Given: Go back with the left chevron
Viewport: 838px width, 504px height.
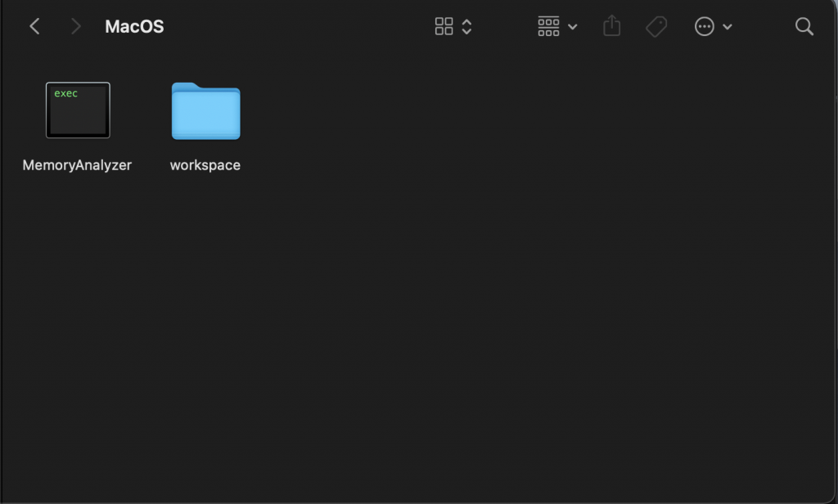Looking at the screenshot, I should [x=34, y=26].
